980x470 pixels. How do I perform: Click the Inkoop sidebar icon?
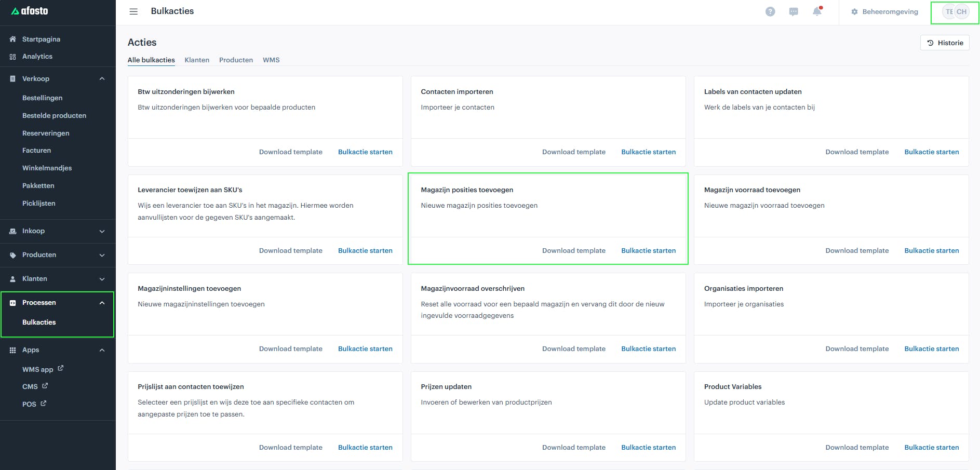pyautogui.click(x=13, y=231)
